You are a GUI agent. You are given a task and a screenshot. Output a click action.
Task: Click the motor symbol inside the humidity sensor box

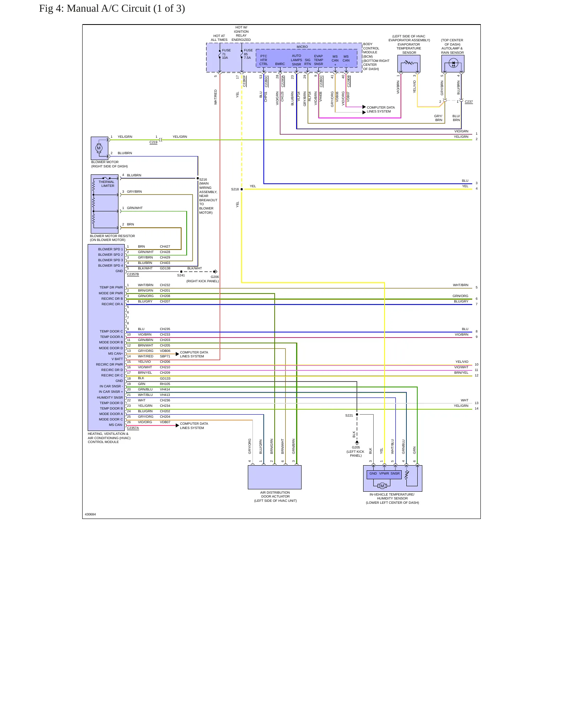pos(382,485)
